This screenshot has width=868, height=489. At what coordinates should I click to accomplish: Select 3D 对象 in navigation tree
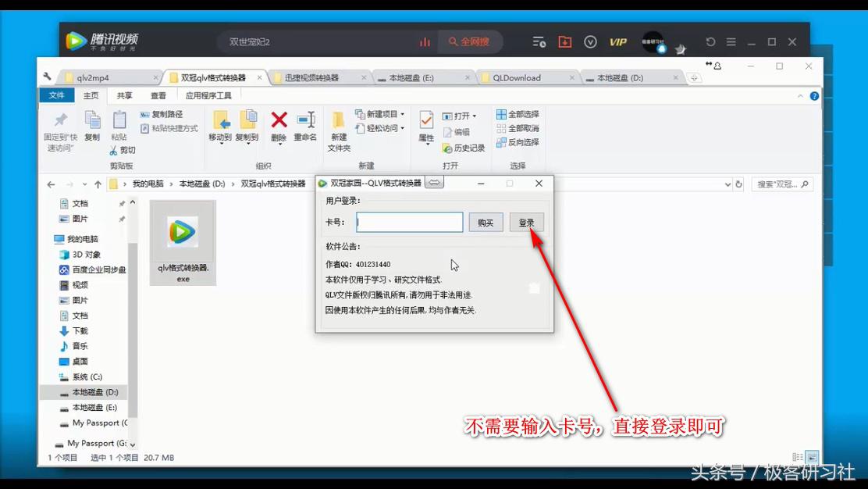click(87, 255)
